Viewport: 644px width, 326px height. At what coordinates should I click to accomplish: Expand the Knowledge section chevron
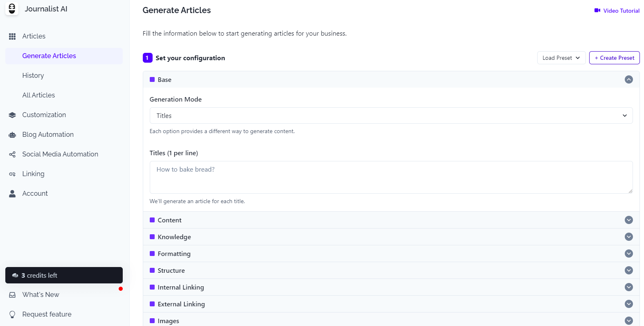(x=628, y=237)
